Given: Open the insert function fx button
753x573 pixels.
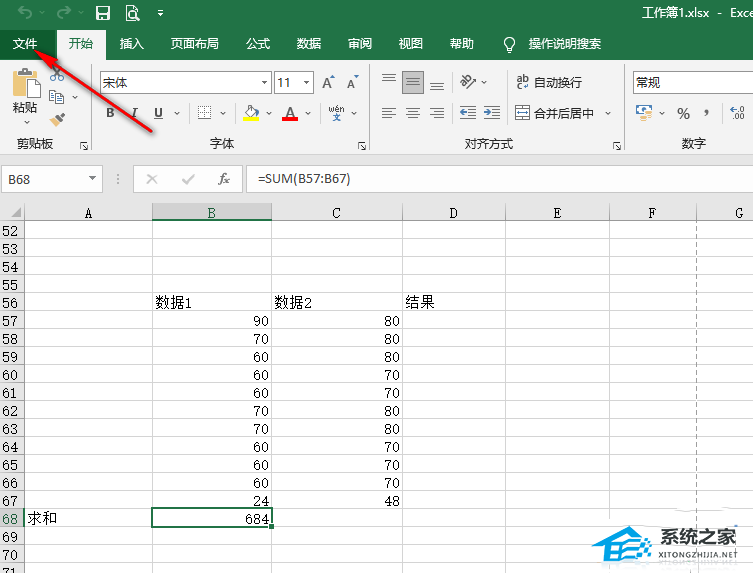Looking at the screenshot, I should point(224,179).
